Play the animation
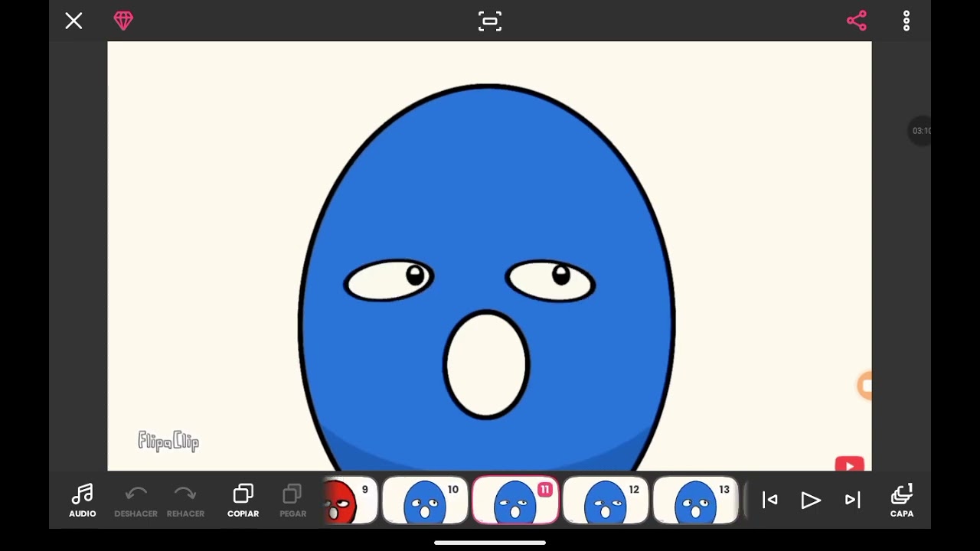The image size is (980, 551). 811,500
